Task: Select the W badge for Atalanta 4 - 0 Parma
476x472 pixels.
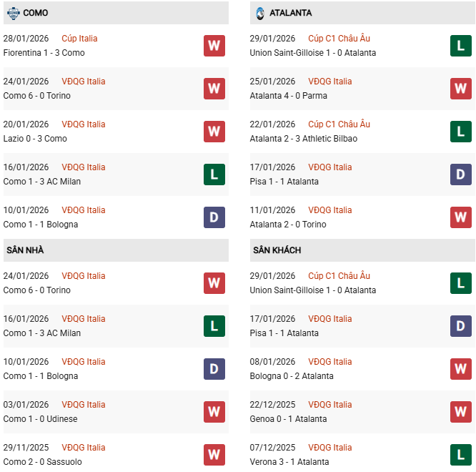Action: point(461,89)
